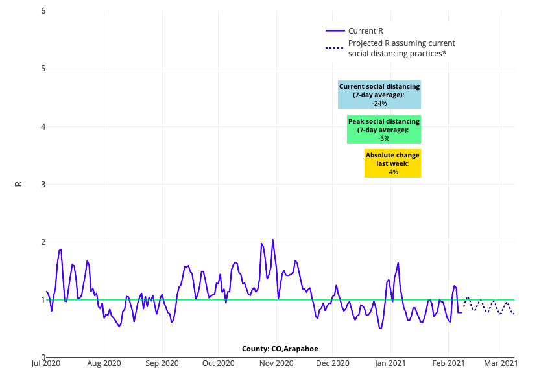Click the Nov 2020 x-axis tick label
The image size is (539, 392).
tap(276, 363)
